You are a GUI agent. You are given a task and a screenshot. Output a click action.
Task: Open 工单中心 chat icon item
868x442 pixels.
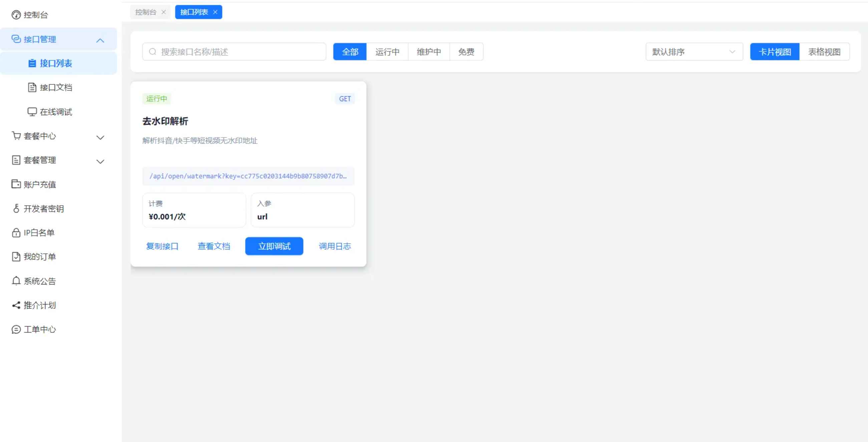16,329
